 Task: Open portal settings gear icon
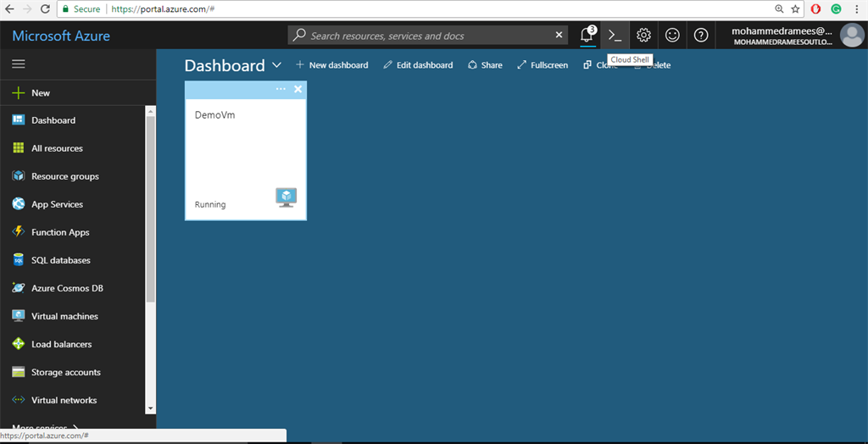point(643,36)
